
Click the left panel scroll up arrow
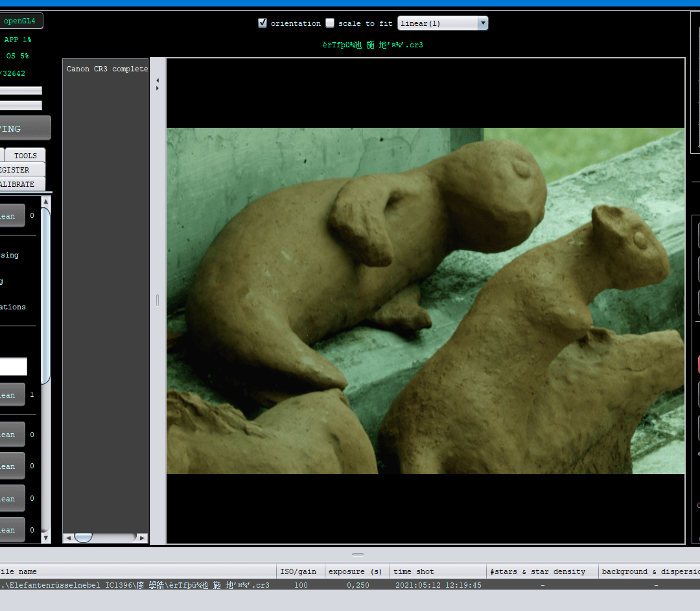[45, 202]
